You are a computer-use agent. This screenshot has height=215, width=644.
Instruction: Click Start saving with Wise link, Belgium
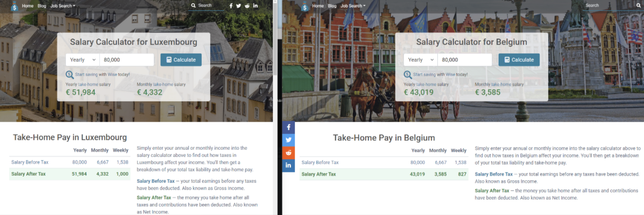pos(440,75)
